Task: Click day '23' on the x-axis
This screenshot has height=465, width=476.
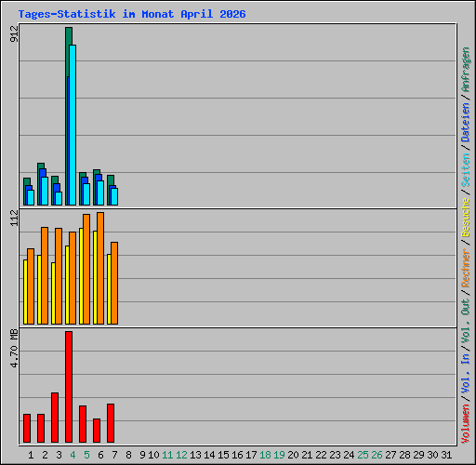Action: point(335,455)
